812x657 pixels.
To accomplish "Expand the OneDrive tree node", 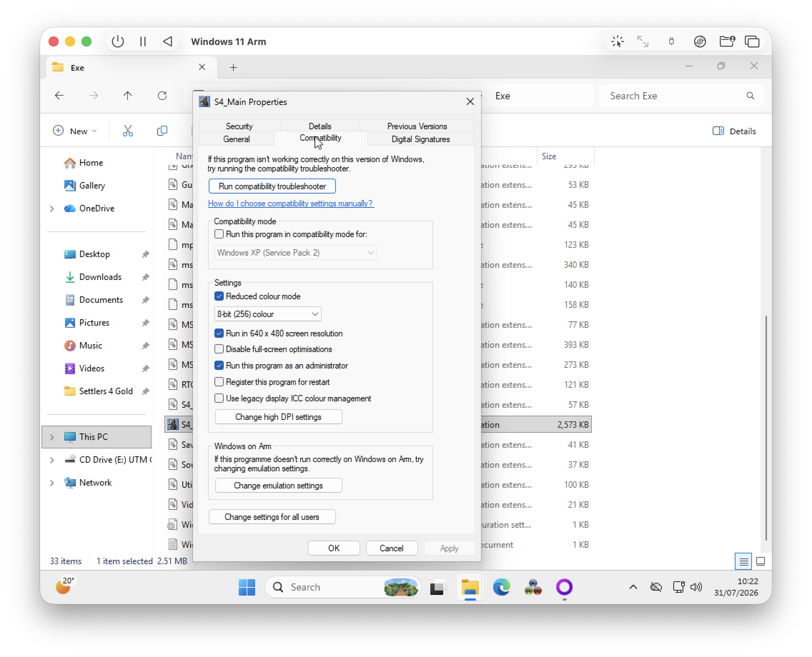I will tap(52, 209).
